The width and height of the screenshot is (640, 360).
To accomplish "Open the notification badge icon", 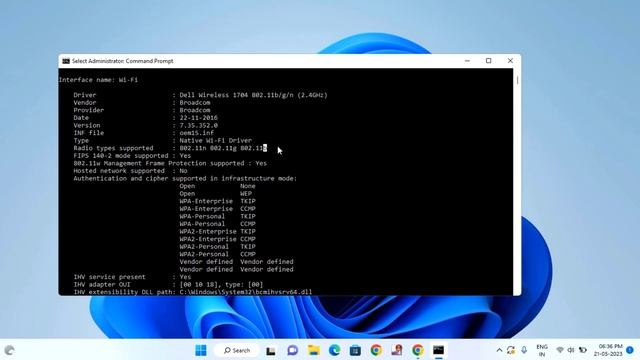I will [630, 350].
